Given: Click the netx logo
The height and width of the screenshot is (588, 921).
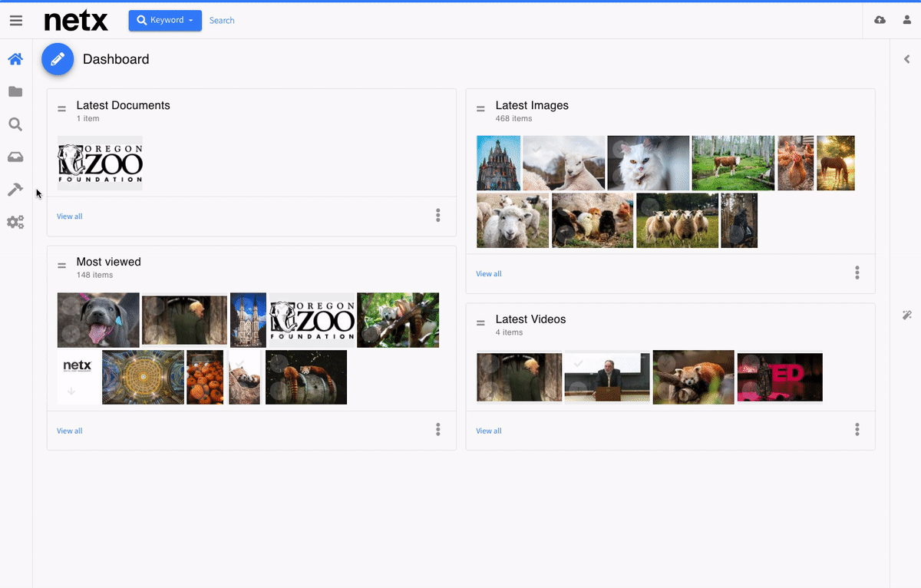Looking at the screenshot, I should pyautogui.click(x=76, y=21).
